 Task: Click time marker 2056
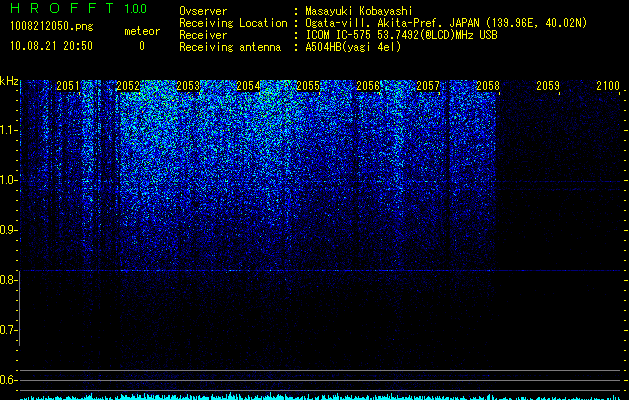[368, 86]
